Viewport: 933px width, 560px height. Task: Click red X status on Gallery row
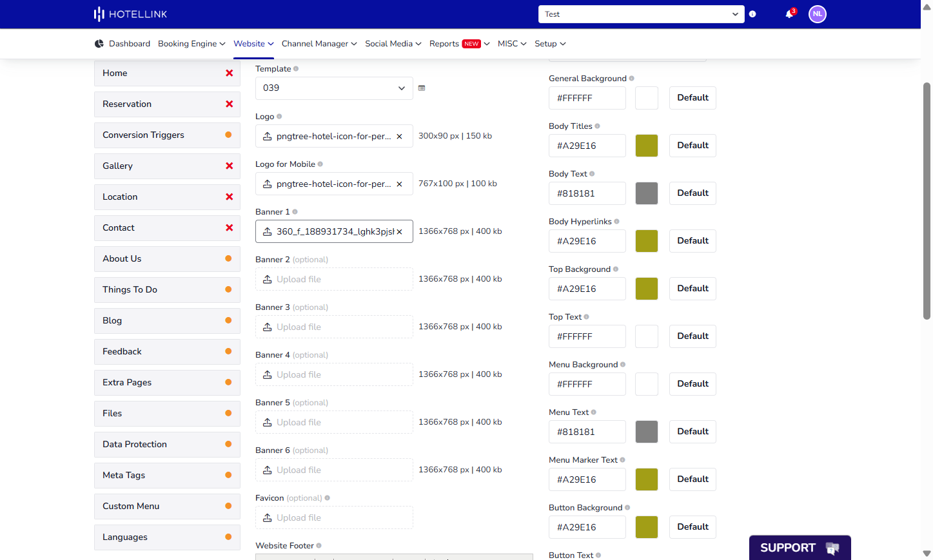tap(229, 166)
